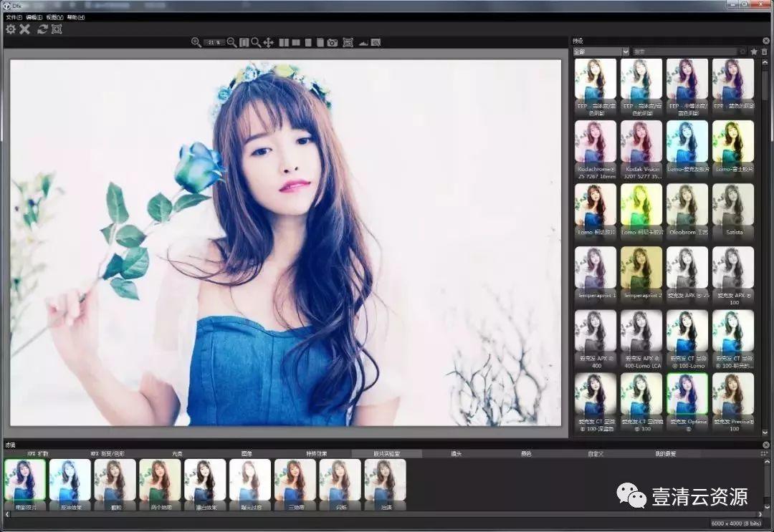Switch to side-by-side compare view
Viewport: 774px width, 532px height.
pyautogui.click(x=284, y=43)
